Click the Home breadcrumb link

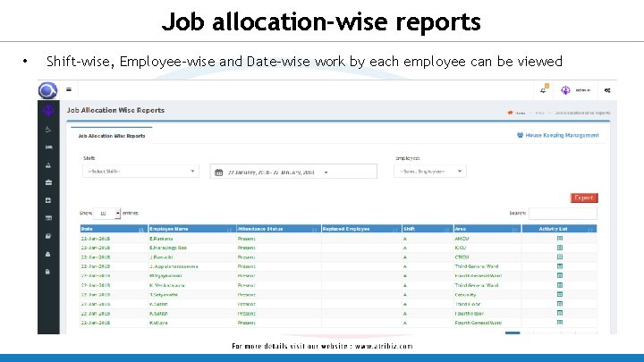click(x=520, y=113)
